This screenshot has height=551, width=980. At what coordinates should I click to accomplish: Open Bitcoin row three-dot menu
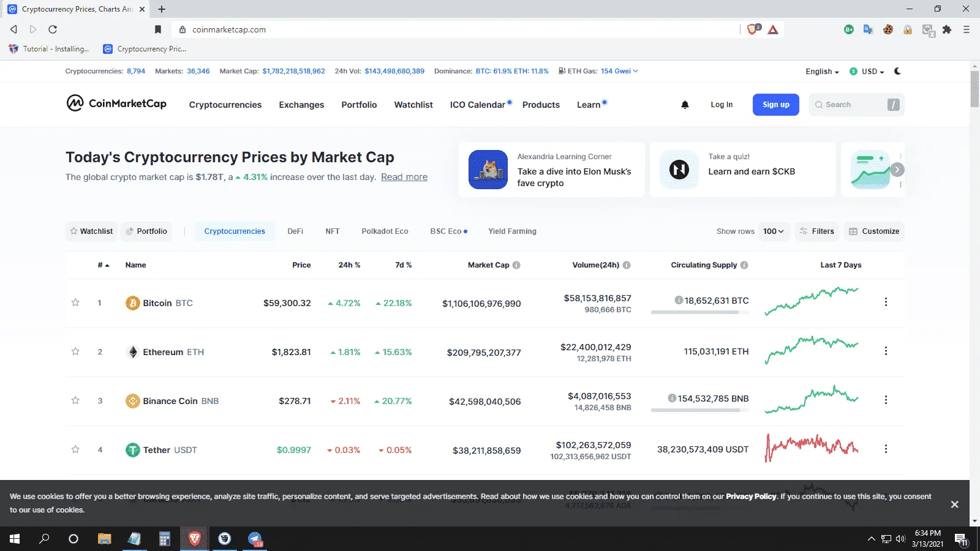[x=886, y=302]
